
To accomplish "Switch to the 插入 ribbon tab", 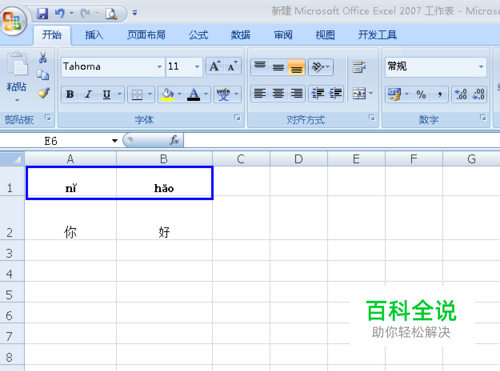I will coord(94,35).
